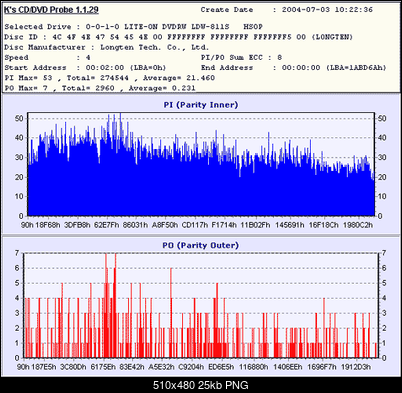Click PO x-axis label ED6E5h
This screenshot has height=393, width=402.
click(221, 367)
